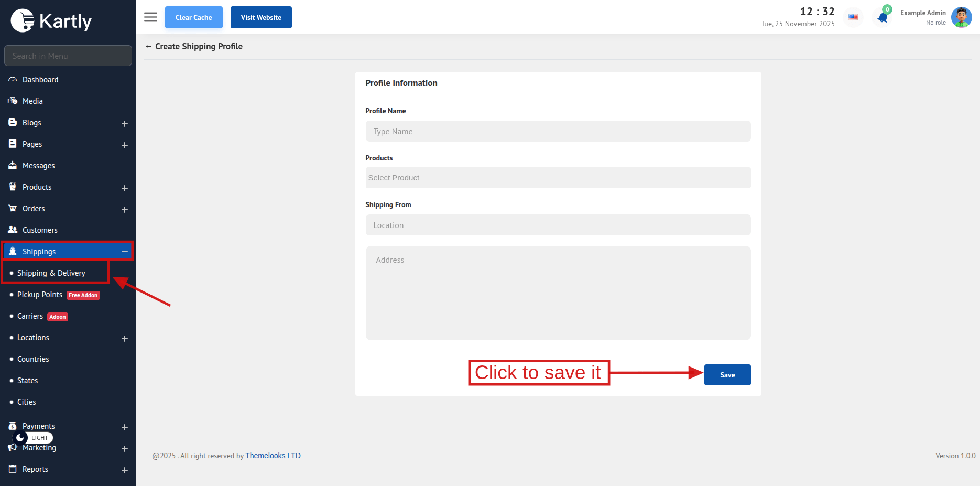Collapse the Shippings menu

coord(125,252)
